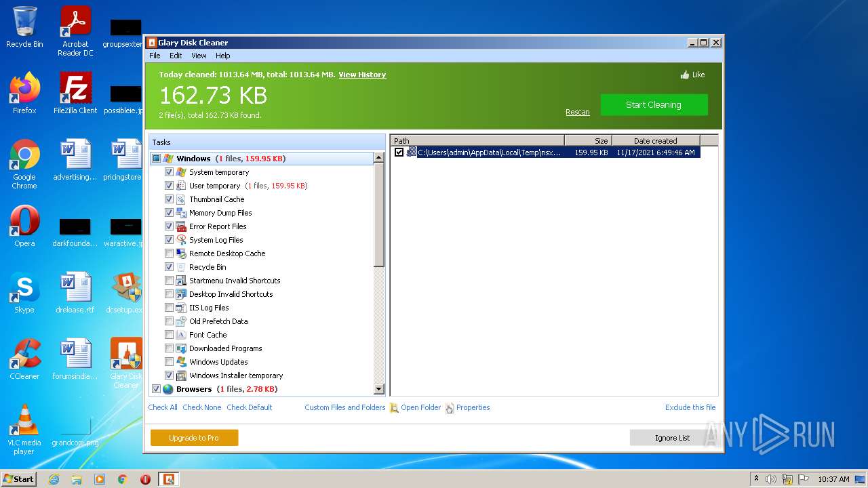868x488 pixels.
Task: Click the Check None link
Action: coord(202,407)
